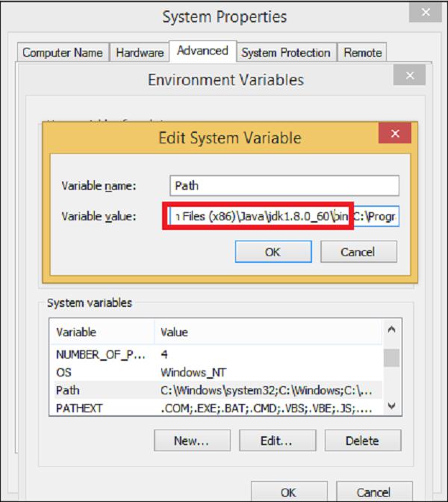The height and width of the screenshot is (502, 448).
Task: Click down arrow of system variables scrollbar
Action: coord(392,406)
